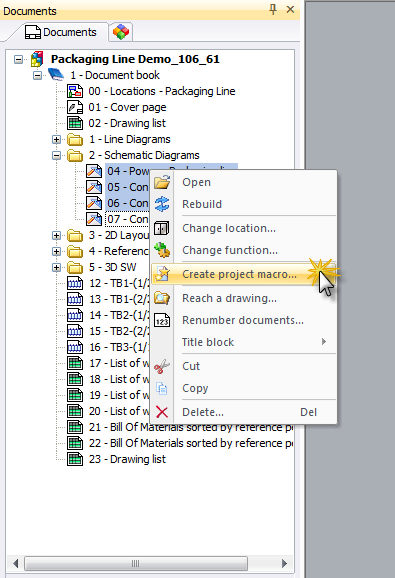This screenshot has width=395, height=578.
Task: Choose Rebuild from the context menu
Action: pos(244,204)
